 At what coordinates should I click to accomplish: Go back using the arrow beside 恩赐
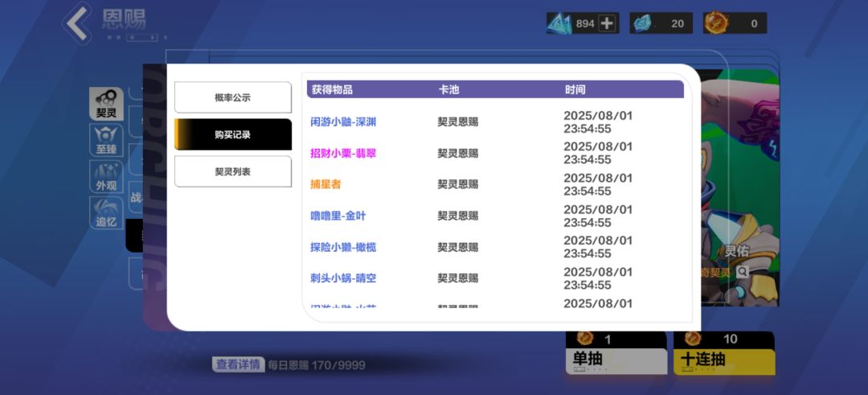coord(77,23)
